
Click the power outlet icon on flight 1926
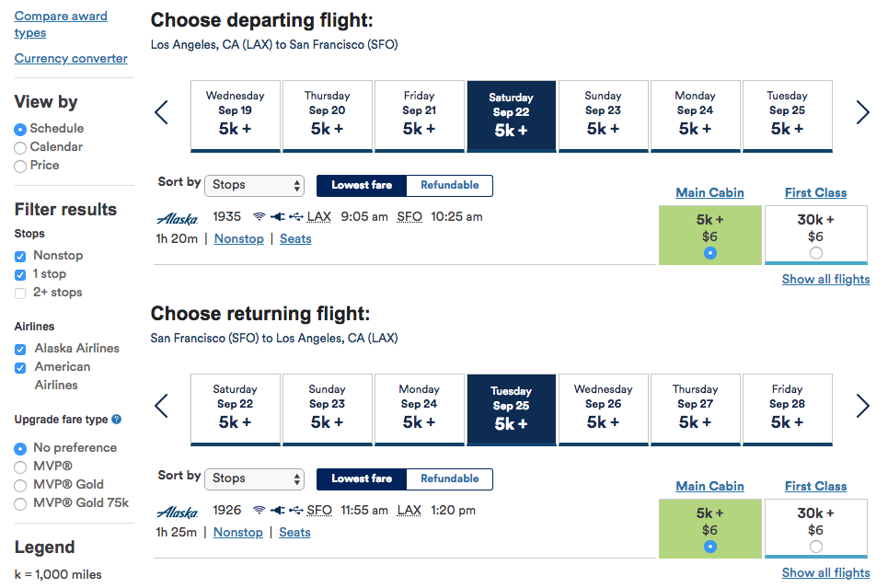click(x=277, y=511)
